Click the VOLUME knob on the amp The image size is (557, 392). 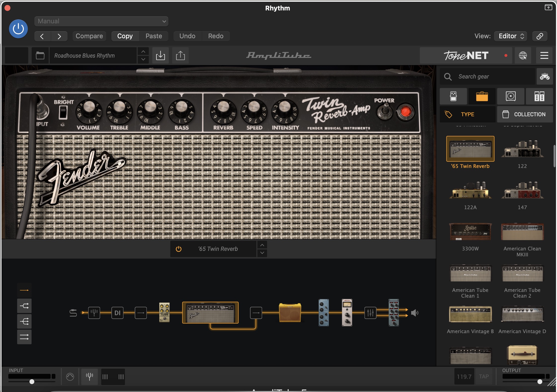point(89,112)
